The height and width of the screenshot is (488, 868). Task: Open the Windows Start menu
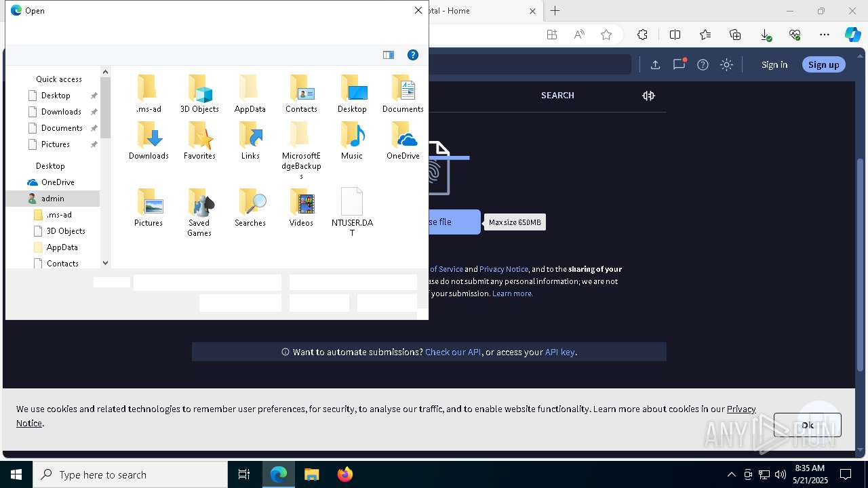[16, 474]
